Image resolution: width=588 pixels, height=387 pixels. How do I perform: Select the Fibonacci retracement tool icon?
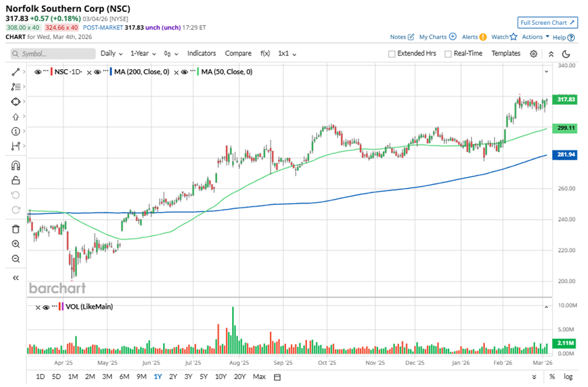[16, 87]
